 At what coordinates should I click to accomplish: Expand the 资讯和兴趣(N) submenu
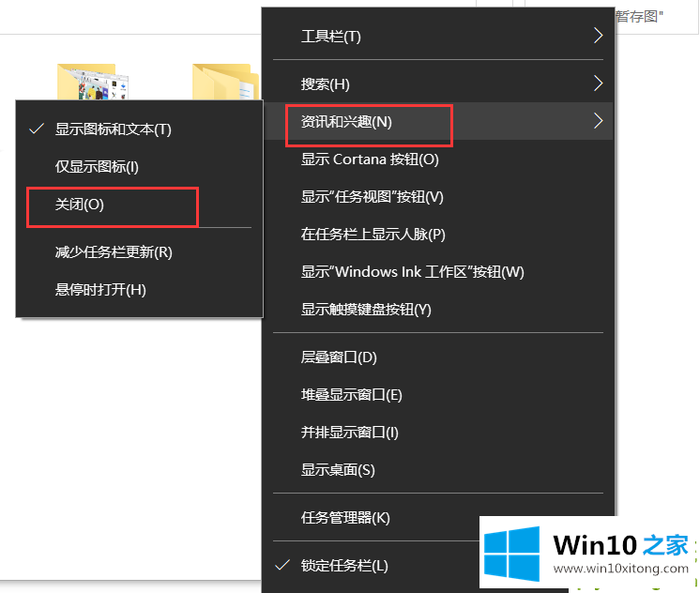point(441,122)
